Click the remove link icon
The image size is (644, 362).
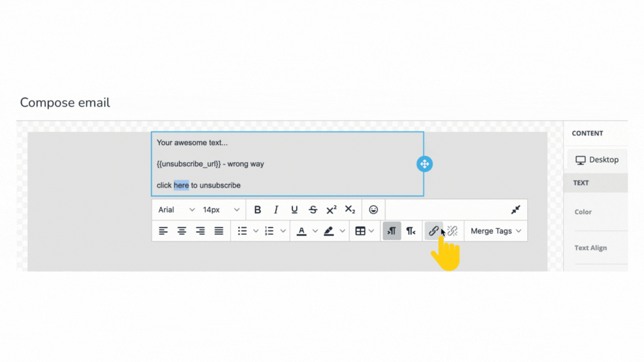pyautogui.click(x=452, y=231)
